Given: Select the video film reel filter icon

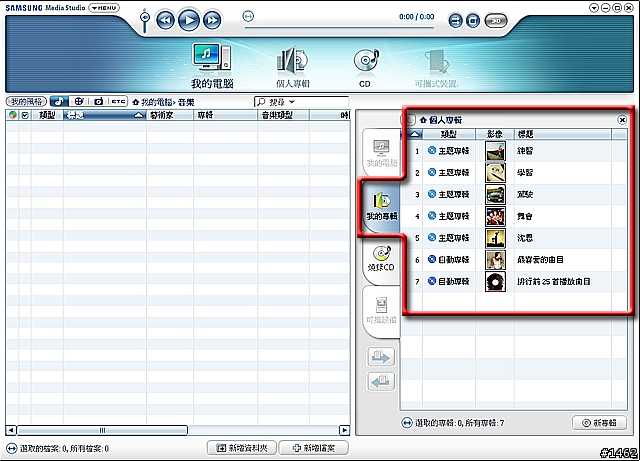Looking at the screenshot, I should coord(78,101).
